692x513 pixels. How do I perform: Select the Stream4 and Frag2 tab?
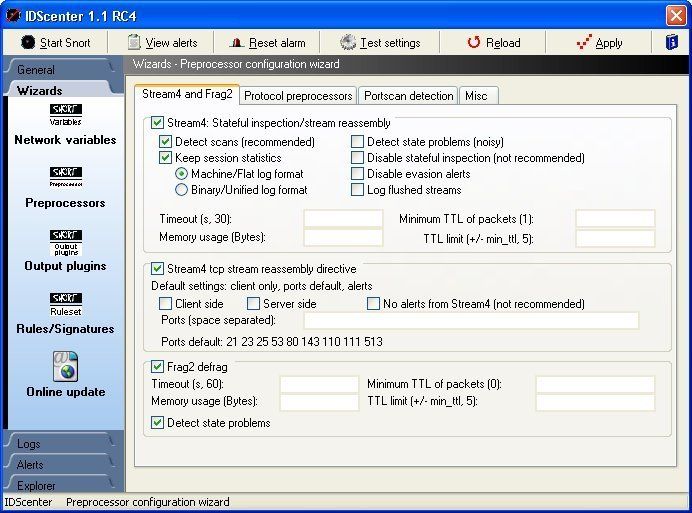(x=187, y=94)
